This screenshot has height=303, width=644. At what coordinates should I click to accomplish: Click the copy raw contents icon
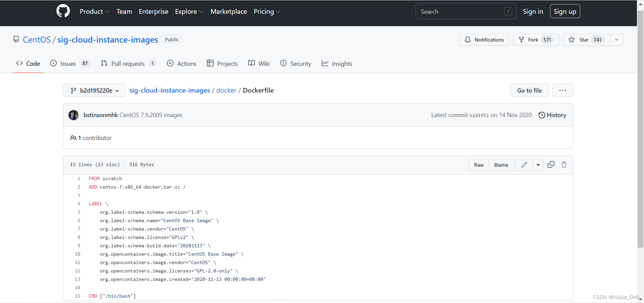(x=551, y=165)
